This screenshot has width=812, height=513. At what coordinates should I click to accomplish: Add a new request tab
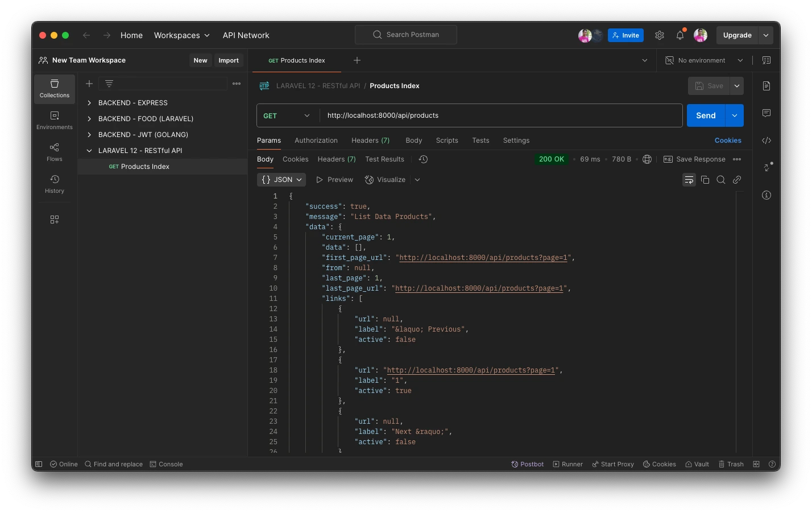pos(357,60)
